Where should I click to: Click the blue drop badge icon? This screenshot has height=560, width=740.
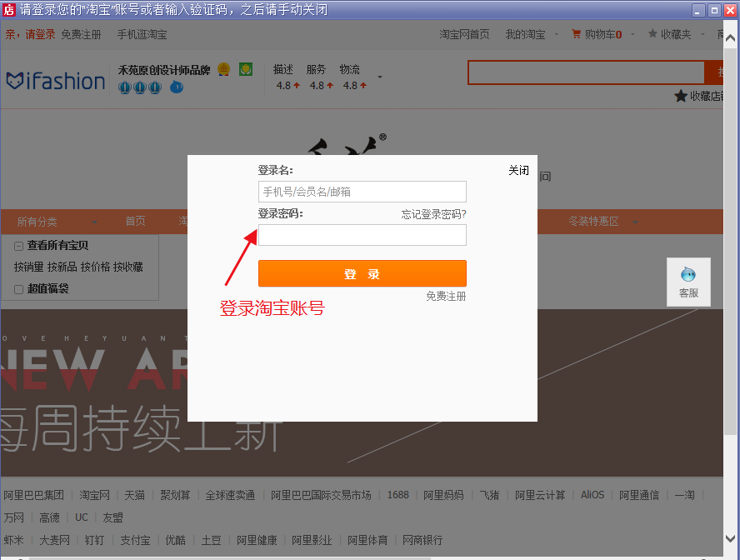(177, 87)
